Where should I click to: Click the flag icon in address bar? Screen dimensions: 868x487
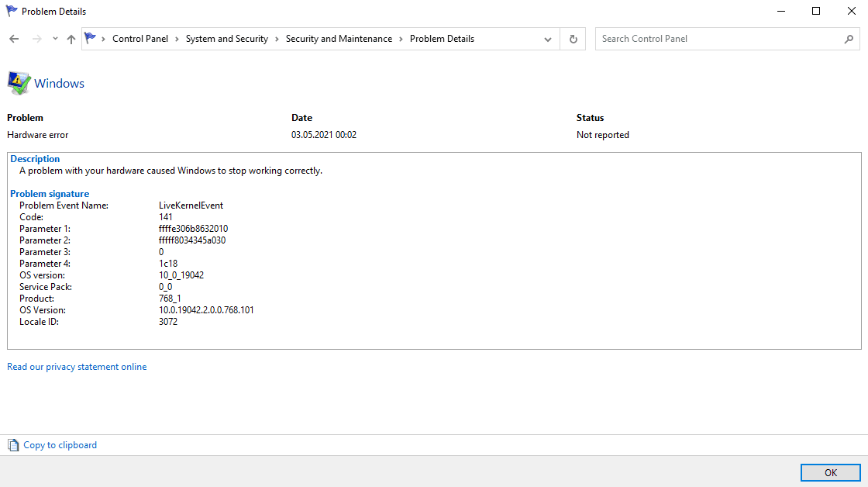pos(90,38)
